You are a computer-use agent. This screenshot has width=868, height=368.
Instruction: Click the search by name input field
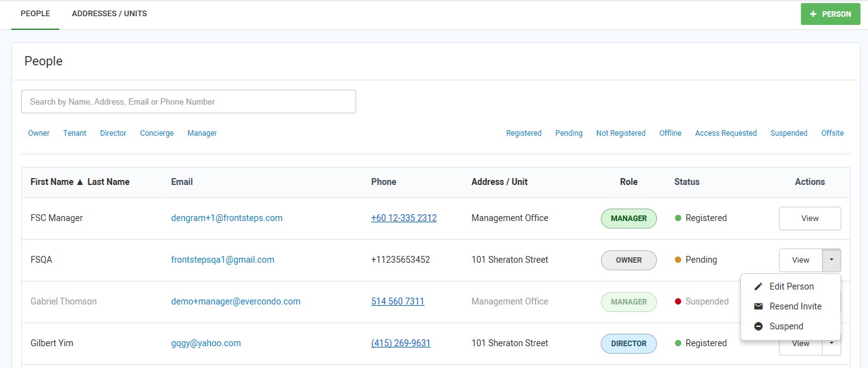click(188, 101)
